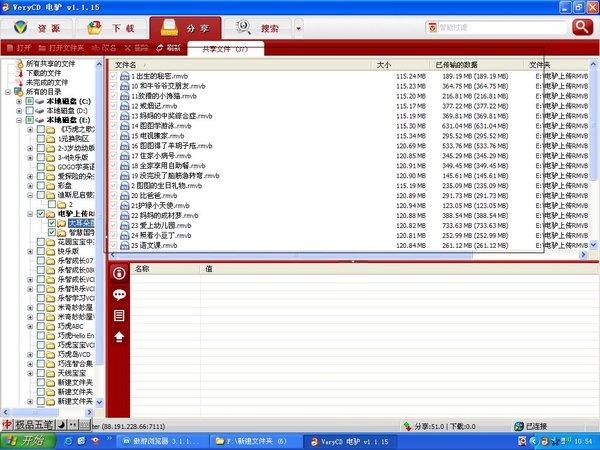Expand the 2-3岁幼幼版 folder
600x450 pixels.
click(30, 148)
